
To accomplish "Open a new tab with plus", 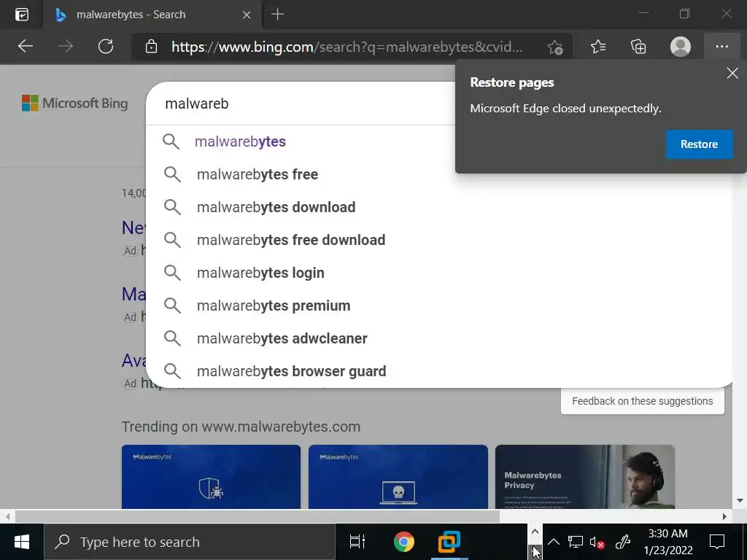I will [278, 15].
